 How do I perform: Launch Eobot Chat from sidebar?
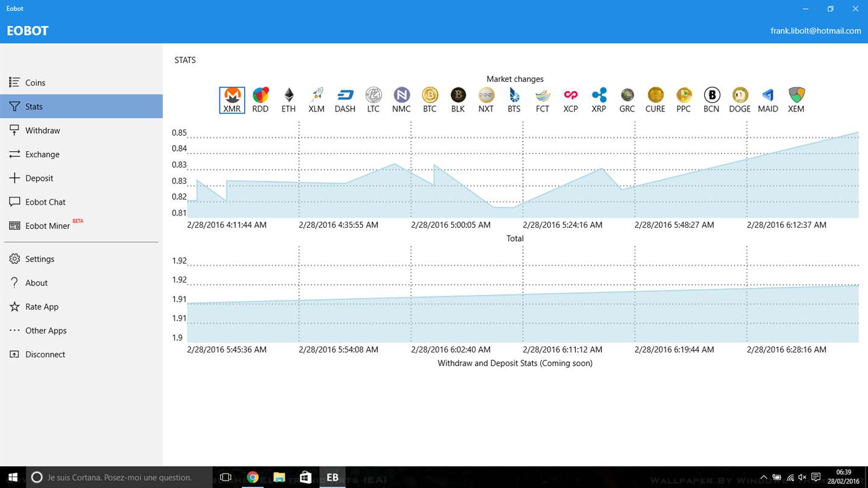(x=81, y=202)
